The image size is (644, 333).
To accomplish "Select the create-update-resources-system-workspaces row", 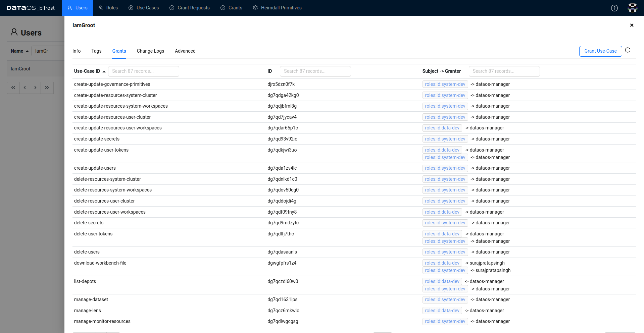I will [x=354, y=106].
